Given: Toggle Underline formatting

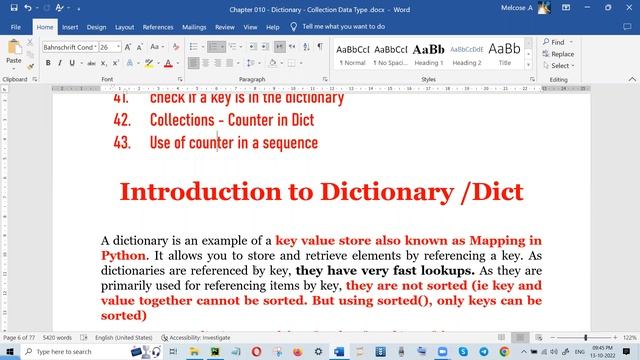Looking at the screenshot, I should tap(72, 63).
